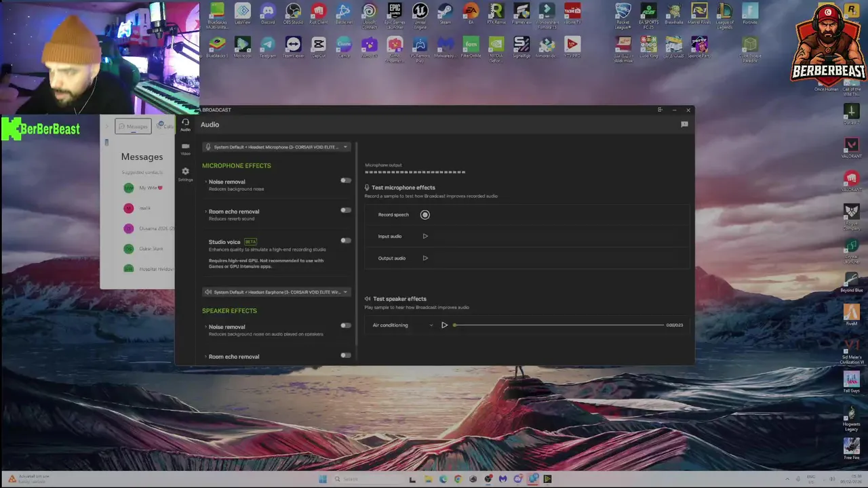Toggle speaker Room echo removal switch
Screen dimensions: 868x488
346,355
